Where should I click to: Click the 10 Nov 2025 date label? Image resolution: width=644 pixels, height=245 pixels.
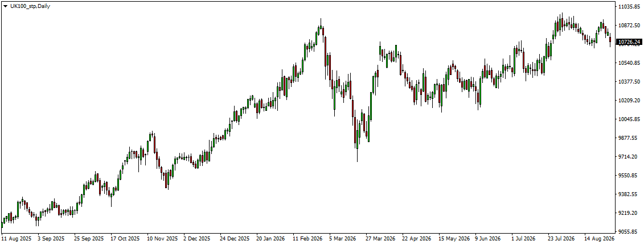(162, 238)
